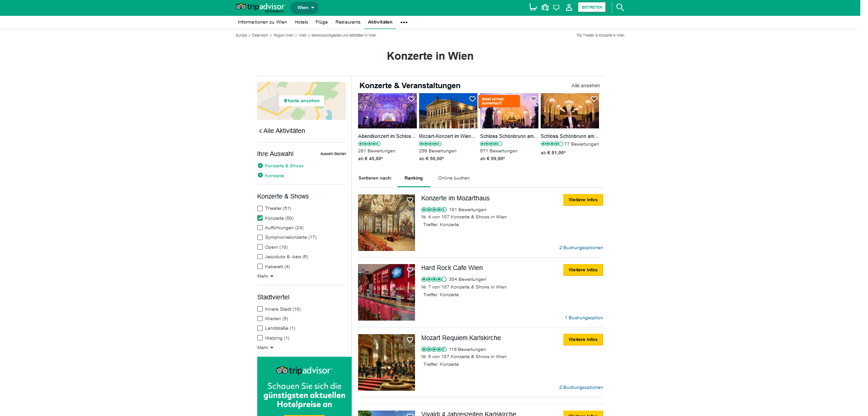Click the Region Wien breadcrumb link
Viewport: 868px width, 416px height.
(283, 35)
